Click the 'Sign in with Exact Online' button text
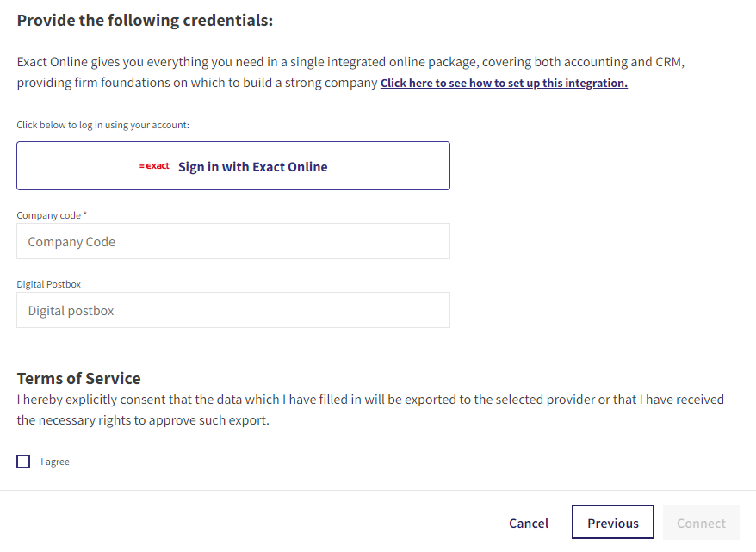The width and height of the screenshot is (756, 552). pos(252,167)
